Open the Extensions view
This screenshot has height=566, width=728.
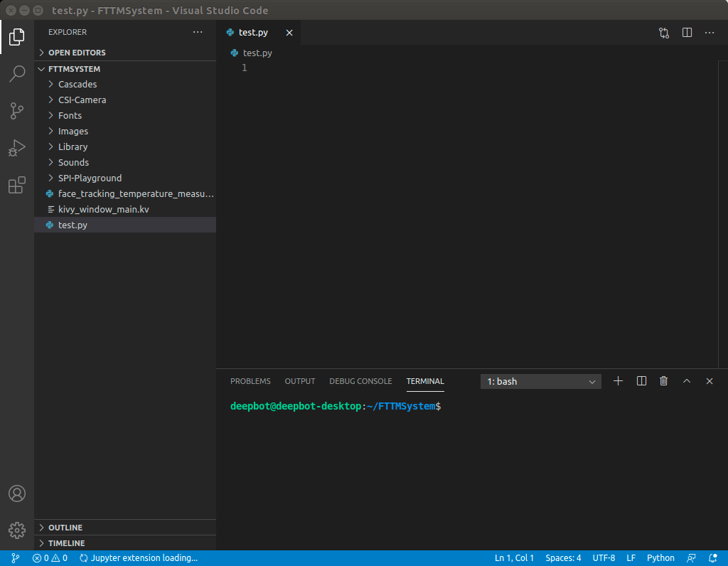[x=17, y=186]
